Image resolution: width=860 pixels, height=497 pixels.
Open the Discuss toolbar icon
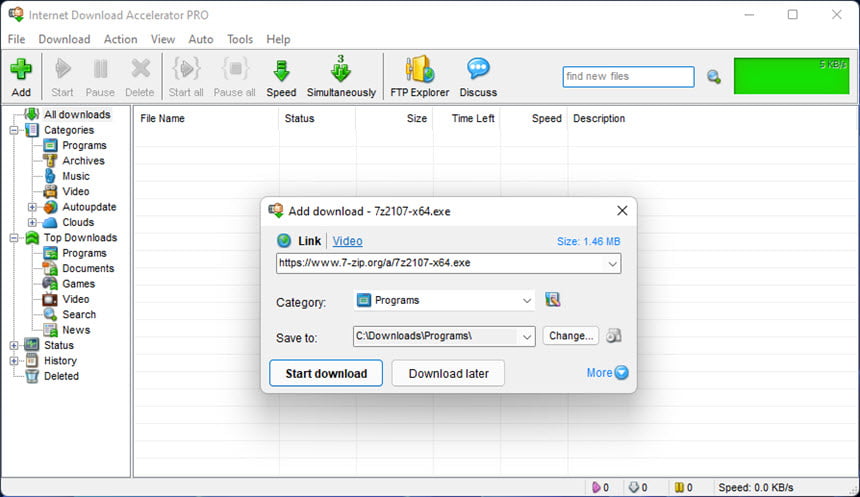click(x=478, y=69)
